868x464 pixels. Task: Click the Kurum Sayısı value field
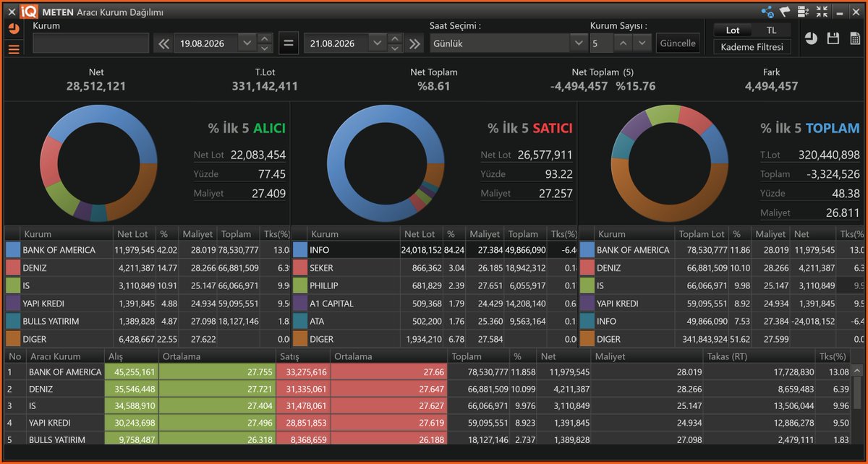[x=602, y=43]
